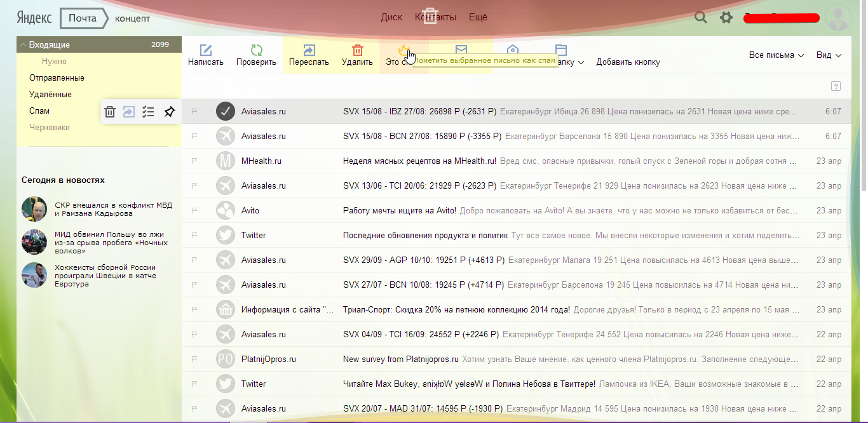This screenshot has height=423, width=868.
Task: Click the MHealth.ru sender avatar
Action: click(226, 161)
